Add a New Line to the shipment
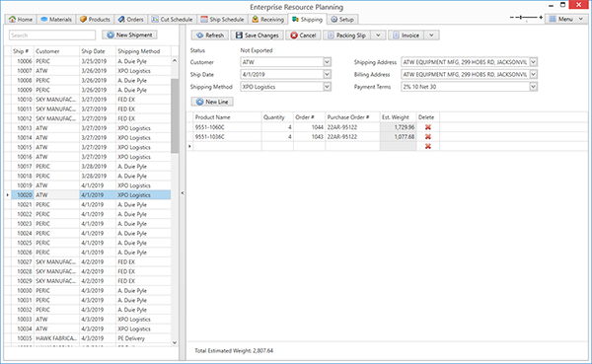The height and width of the screenshot is (364, 592). (x=212, y=102)
